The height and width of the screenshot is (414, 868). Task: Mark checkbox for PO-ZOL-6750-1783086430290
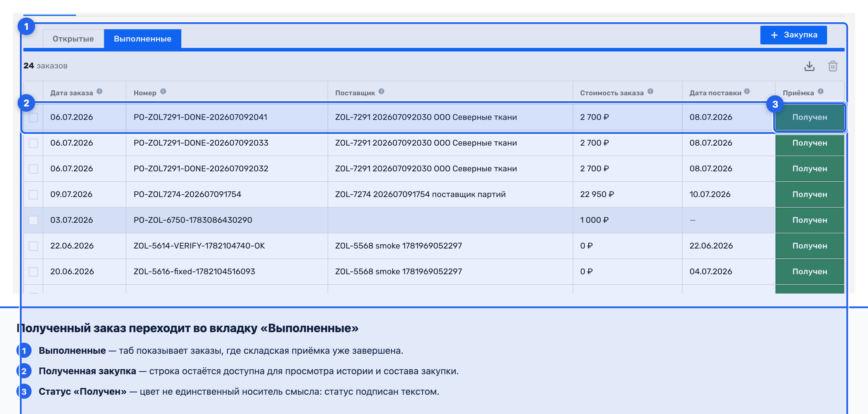coord(33,220)
